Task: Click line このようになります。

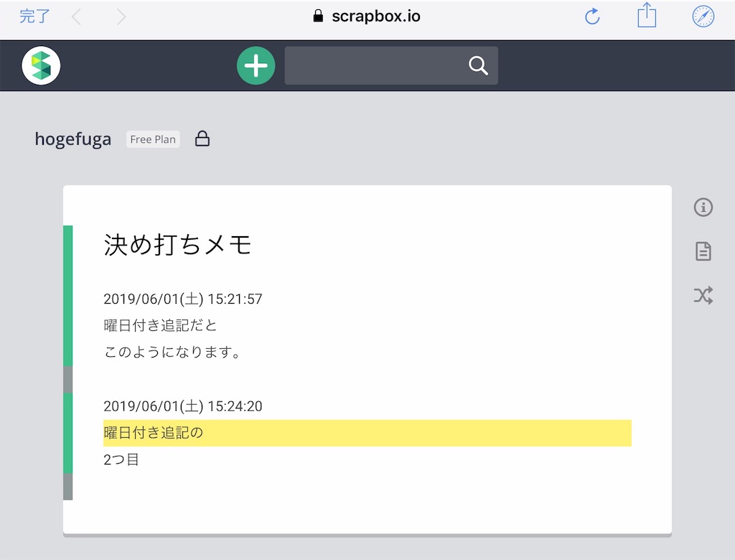Action: point(172,352)
